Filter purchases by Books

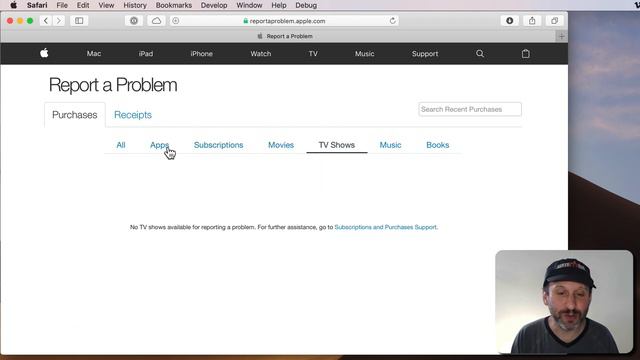pos(438,145)
